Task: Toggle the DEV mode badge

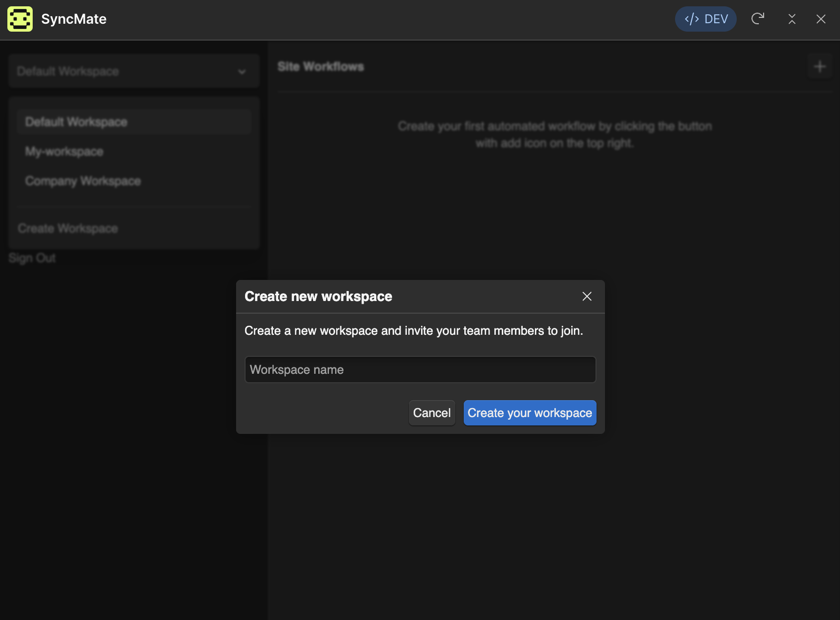Action: coord(706,19)
